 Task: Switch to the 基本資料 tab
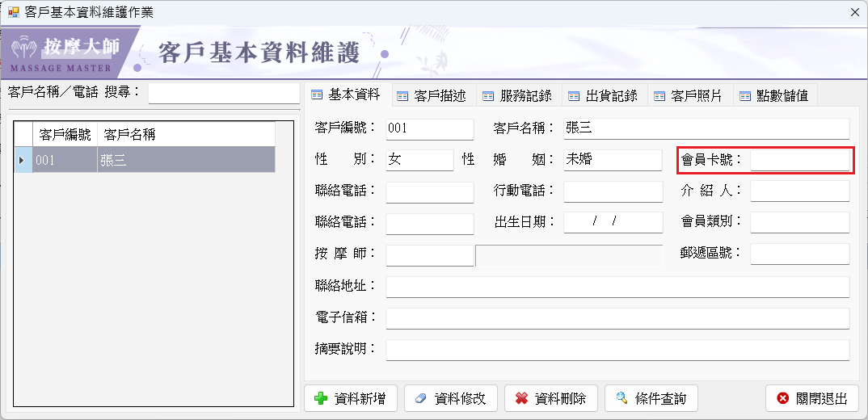pyautogui.click(x=348, y=94)
